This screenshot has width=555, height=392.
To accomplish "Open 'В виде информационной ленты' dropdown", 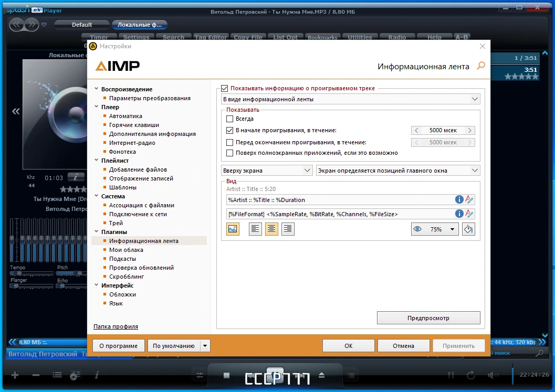I will pos(350,99).
